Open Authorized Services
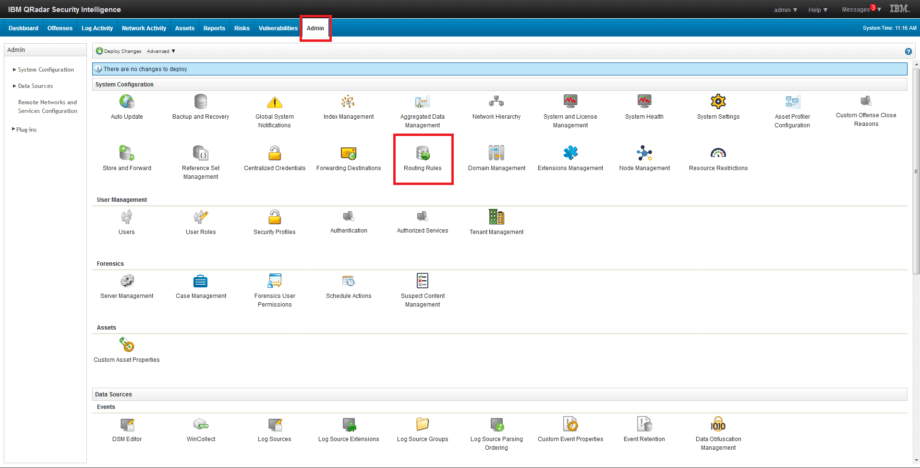 pyautogui.click(x=422, y=216)
